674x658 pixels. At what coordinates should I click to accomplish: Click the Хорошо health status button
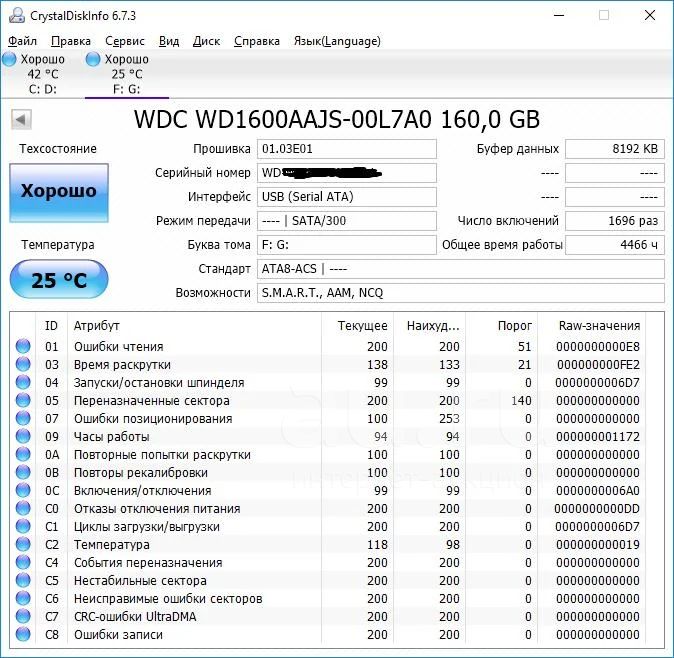[58, 191]
